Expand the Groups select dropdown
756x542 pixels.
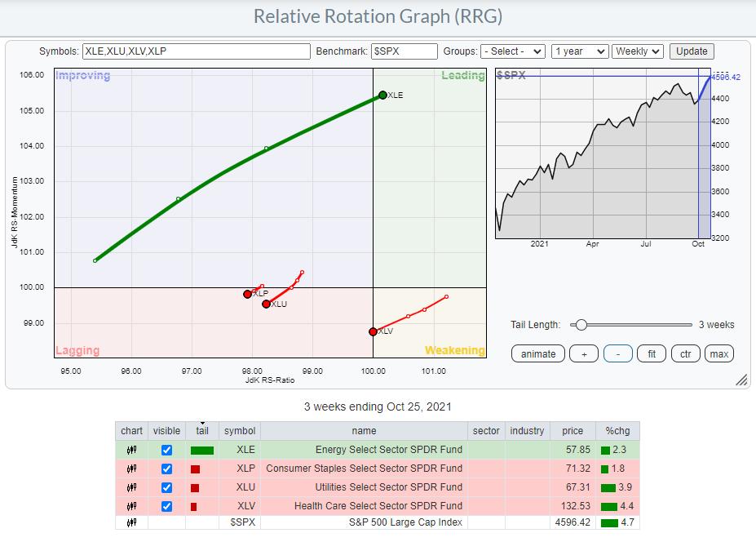pyautogui.click(x=512, y=51)
